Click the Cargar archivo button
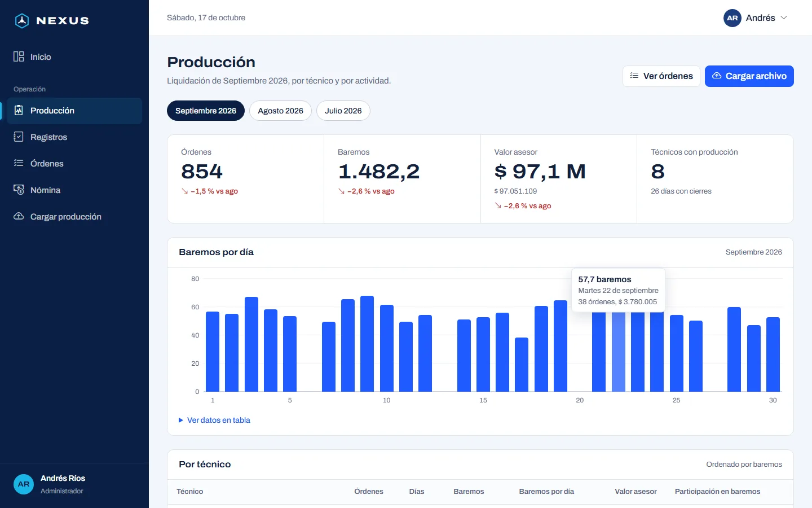Image resolution: width=812 pixels, height=508 pixels. (749, 76)
